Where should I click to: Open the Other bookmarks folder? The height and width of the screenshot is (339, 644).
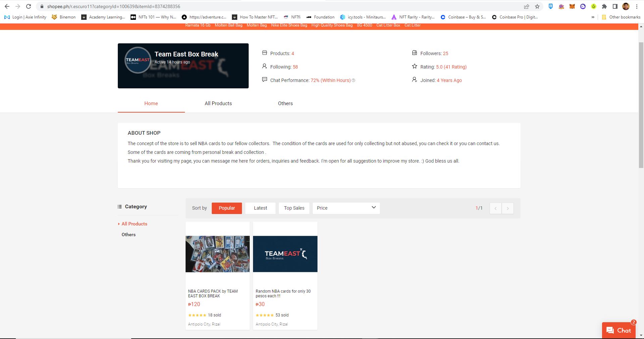[x=621, y=17]
